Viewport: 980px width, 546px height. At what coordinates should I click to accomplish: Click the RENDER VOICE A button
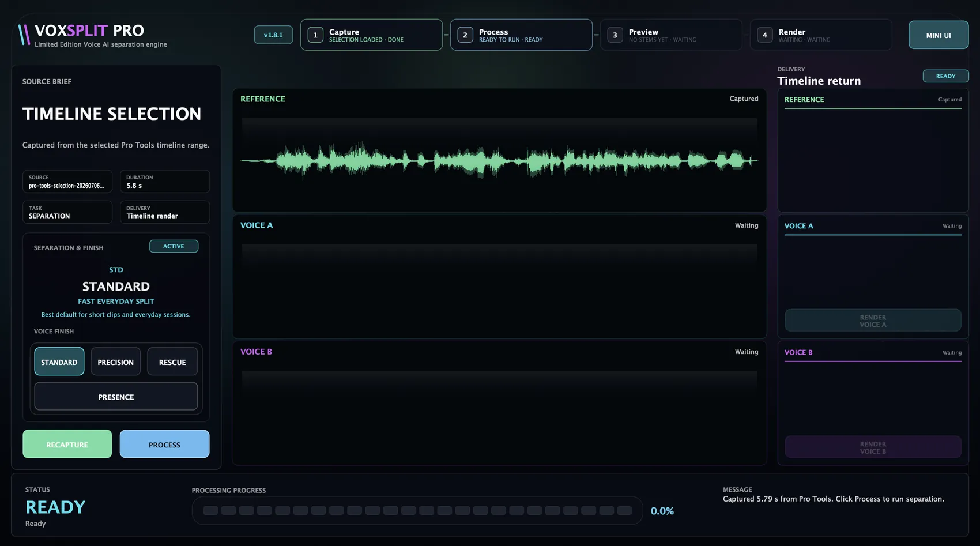pyautogui.click(x=873, y=321)
